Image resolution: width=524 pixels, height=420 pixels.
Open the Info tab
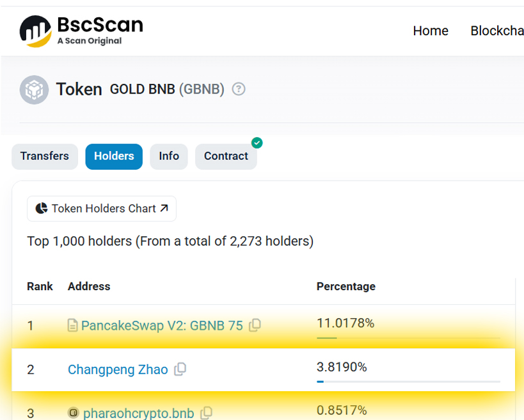169,156
